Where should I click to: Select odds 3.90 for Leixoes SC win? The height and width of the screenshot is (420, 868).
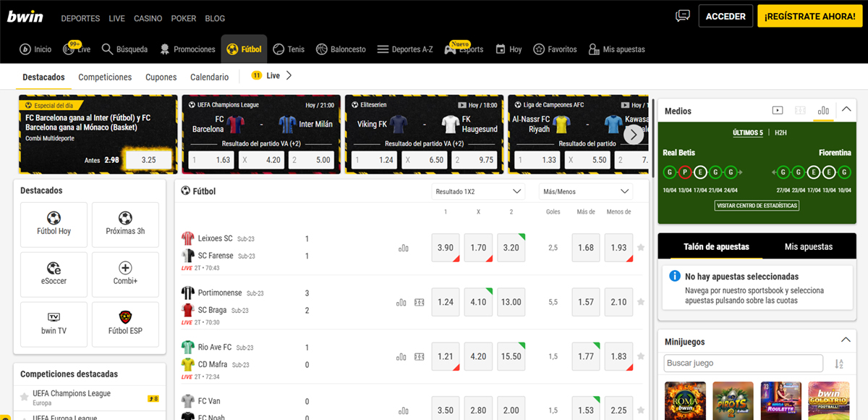[x=446, y=248]
